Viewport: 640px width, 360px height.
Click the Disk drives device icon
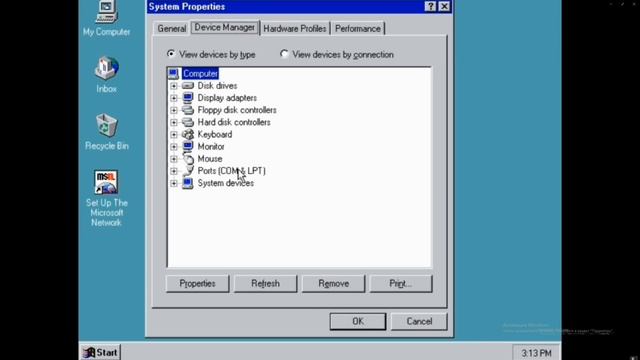tap(188, 86)
